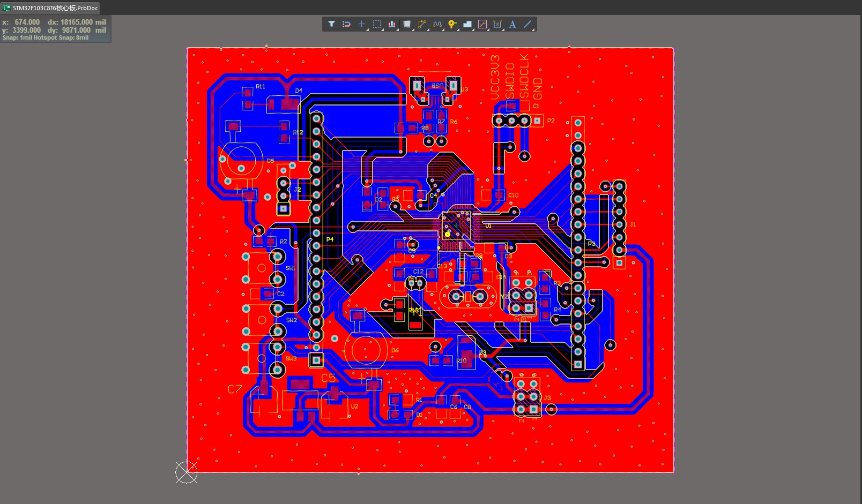Open the selection filter funnel tool
862x504 pixels.
tap(331, 24)
